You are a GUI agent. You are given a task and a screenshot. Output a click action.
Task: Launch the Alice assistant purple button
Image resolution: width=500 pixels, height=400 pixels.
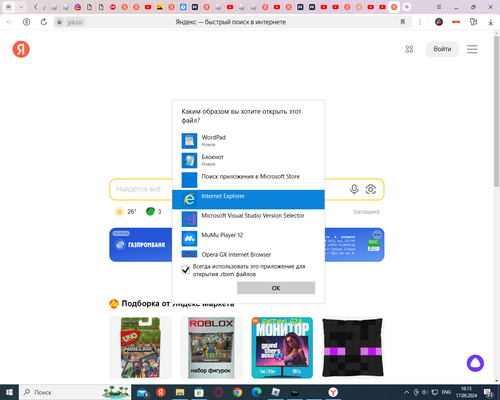point(475,363)
